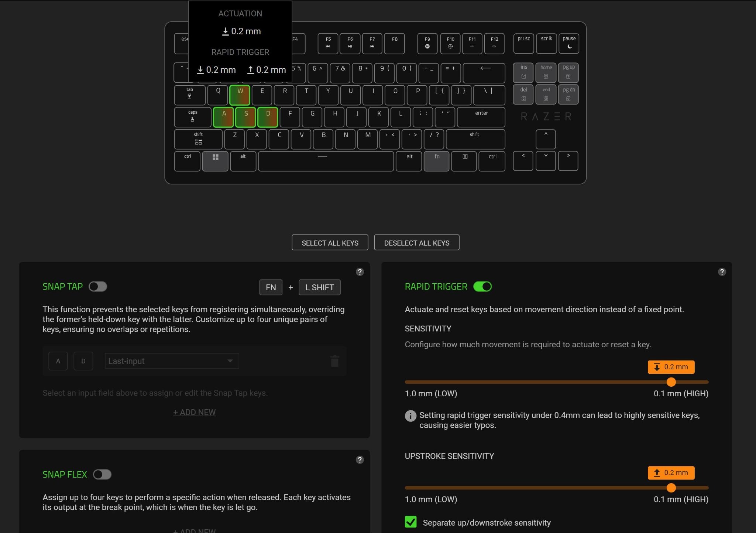
Task: Open the Last-input dropdown
Action: pos(172,361)
